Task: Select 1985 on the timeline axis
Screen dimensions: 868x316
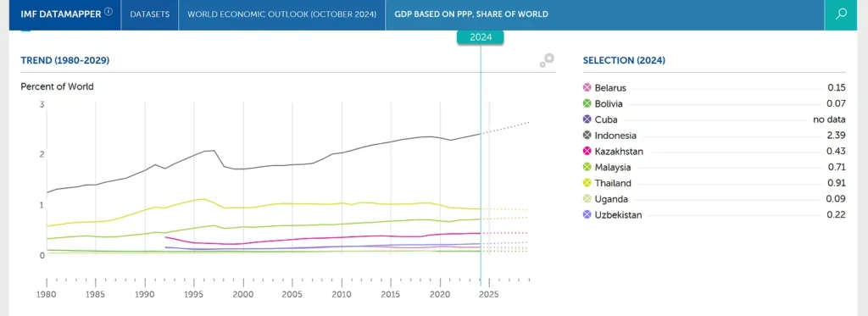Action: point(96,295)
